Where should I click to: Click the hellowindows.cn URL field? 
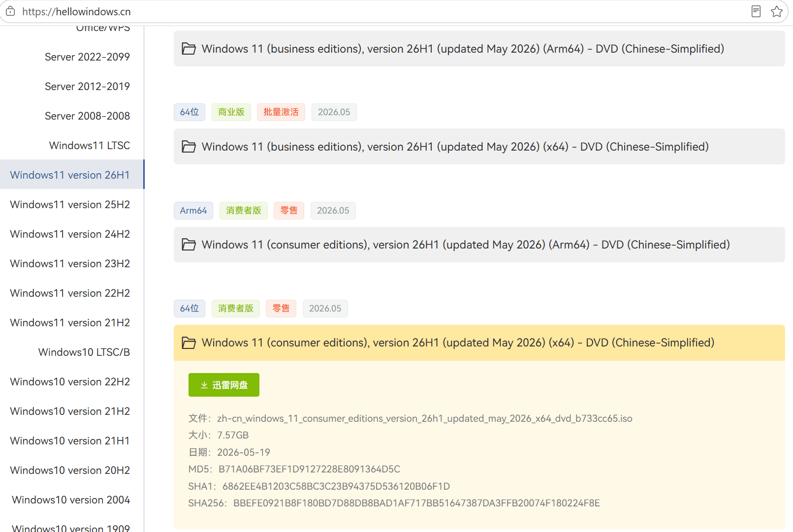[x=76, y=11]
